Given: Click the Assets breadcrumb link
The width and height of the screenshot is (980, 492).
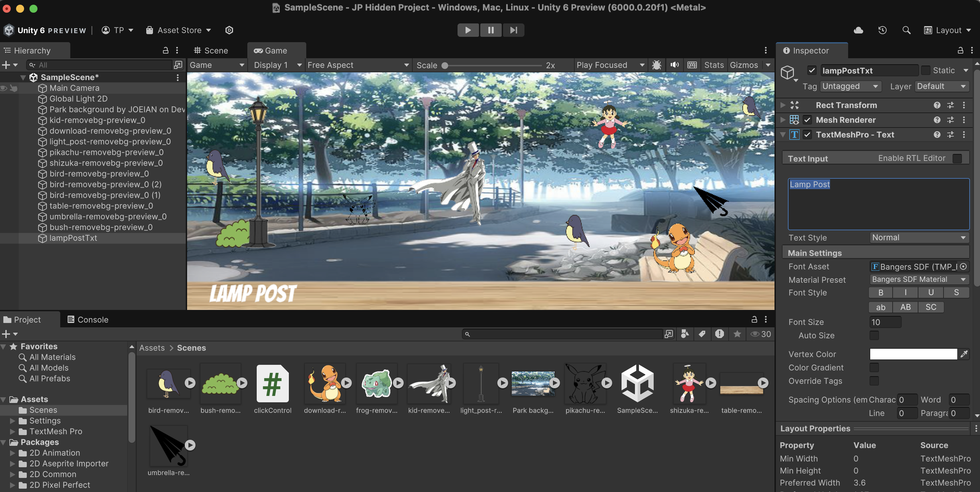Looking at the screenshot, I should (x=152, y=348).
